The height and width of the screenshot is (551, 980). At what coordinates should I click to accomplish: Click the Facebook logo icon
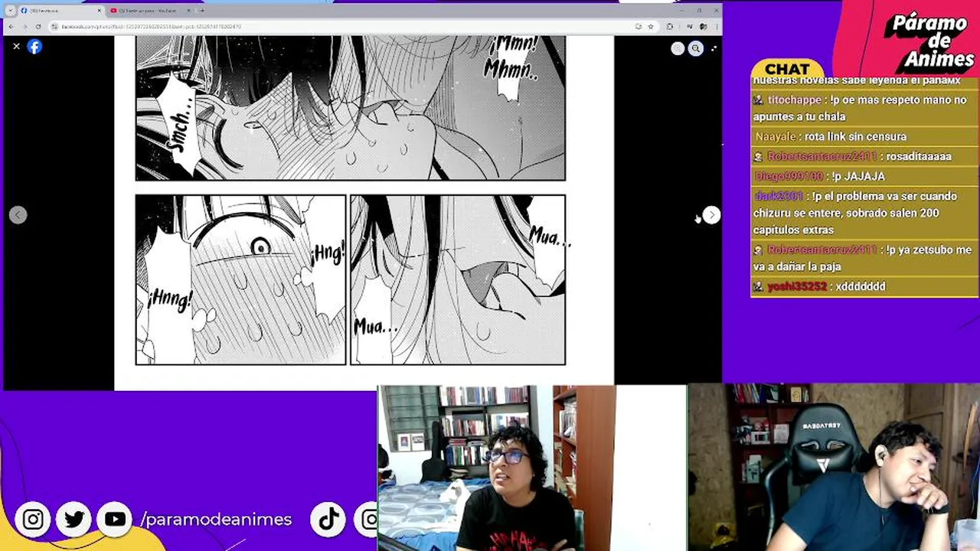click(34, 47)
